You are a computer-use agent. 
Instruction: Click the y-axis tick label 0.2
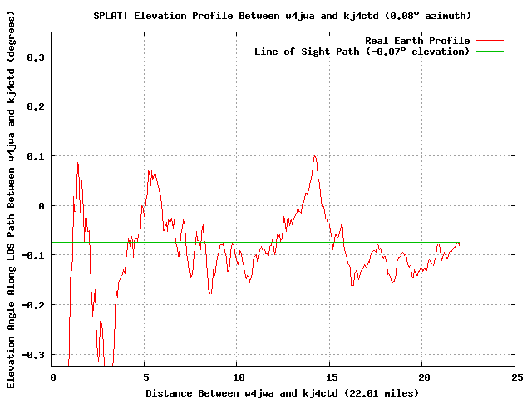36,106
